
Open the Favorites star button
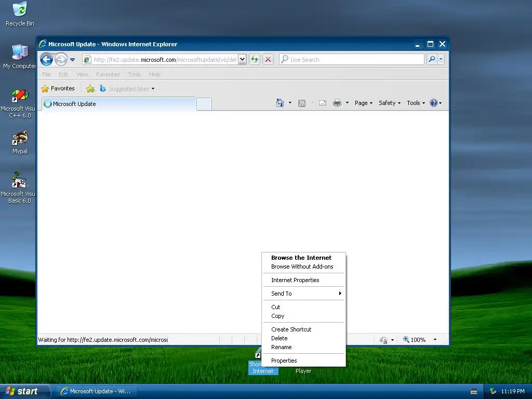[x=58, y=88]
